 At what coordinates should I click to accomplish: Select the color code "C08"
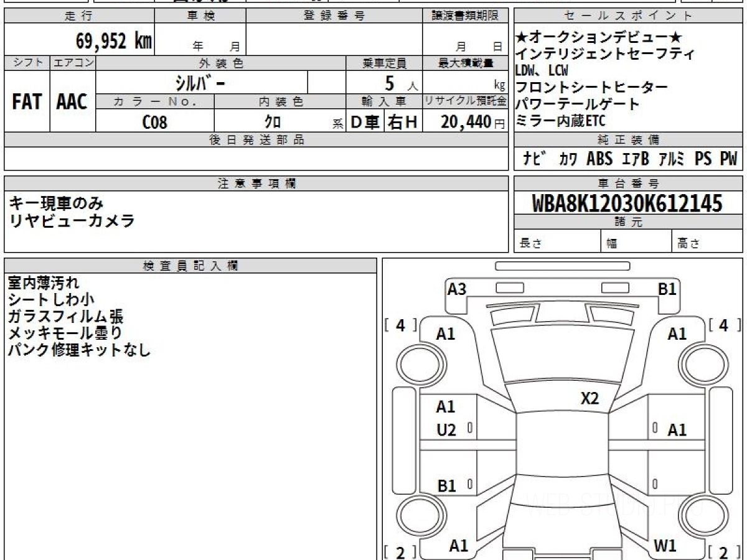(x=155, y=122)
